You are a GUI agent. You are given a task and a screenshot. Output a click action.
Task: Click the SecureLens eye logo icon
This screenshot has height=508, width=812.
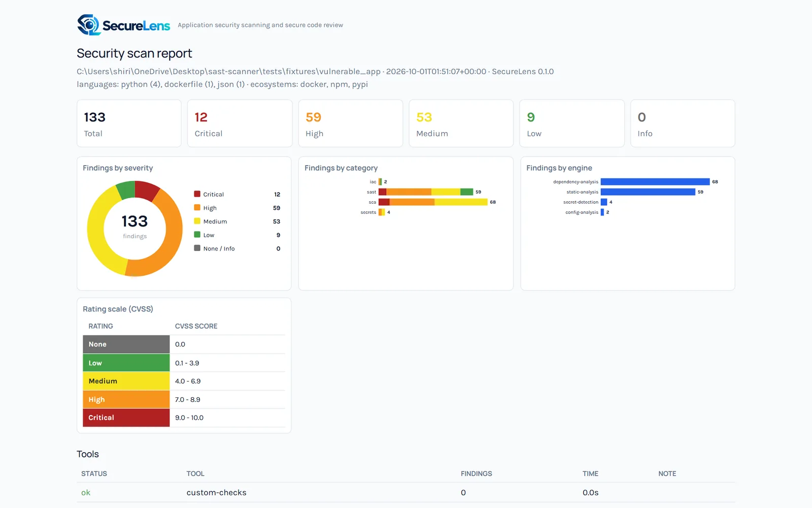[89, 24]
